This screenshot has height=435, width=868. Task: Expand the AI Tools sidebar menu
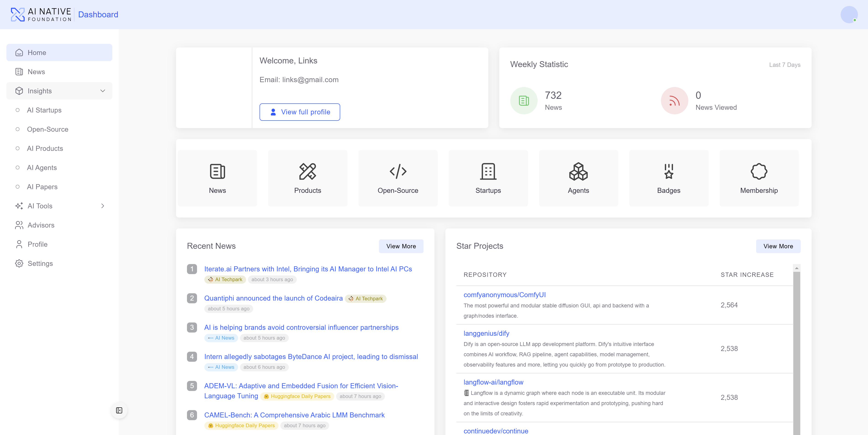pos(103,206)
